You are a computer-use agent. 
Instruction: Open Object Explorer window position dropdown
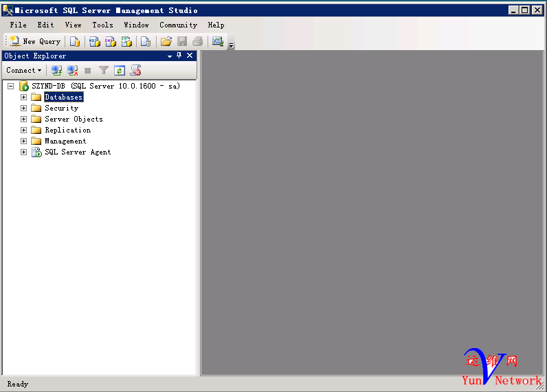tap(170, 56)
